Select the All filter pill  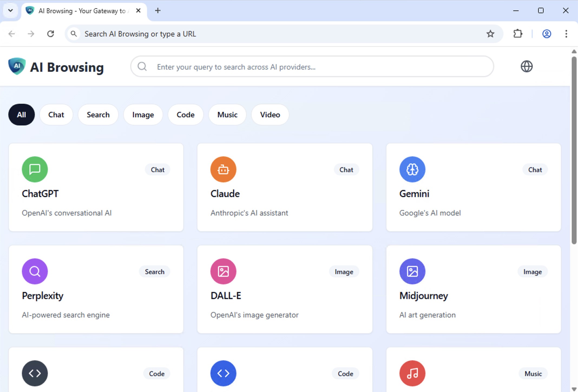[21, 115]
